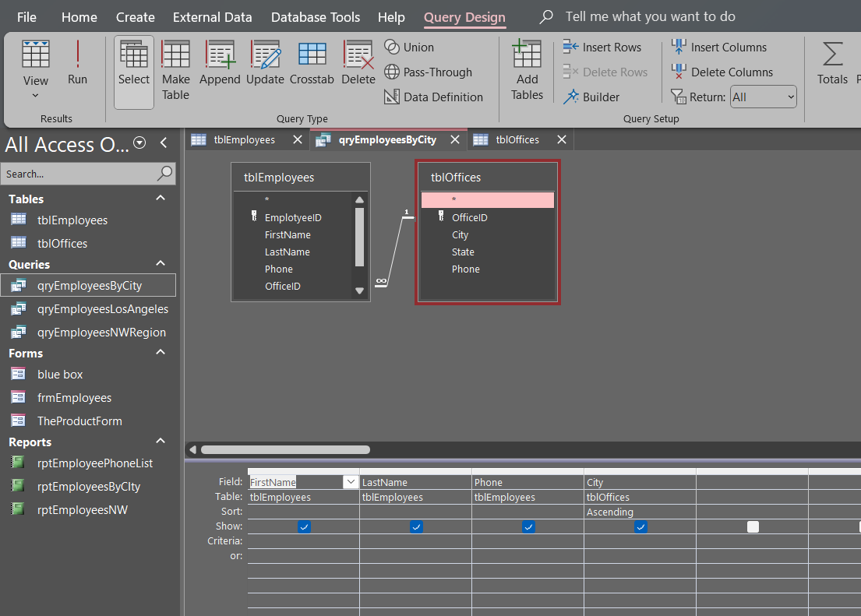The width and height of the screenshot is (861, 616).
Task: Click Tell me what you want to do
Action: tap(650, 17)
